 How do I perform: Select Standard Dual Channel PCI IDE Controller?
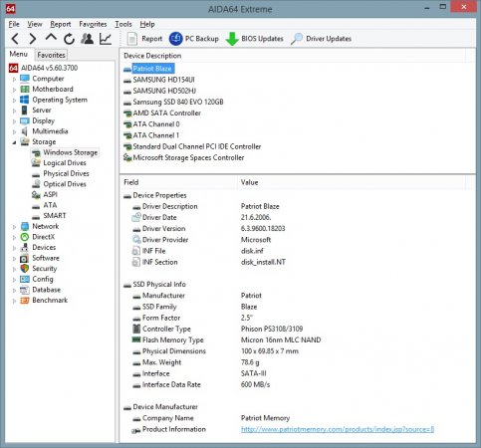(x=192, y=146)
